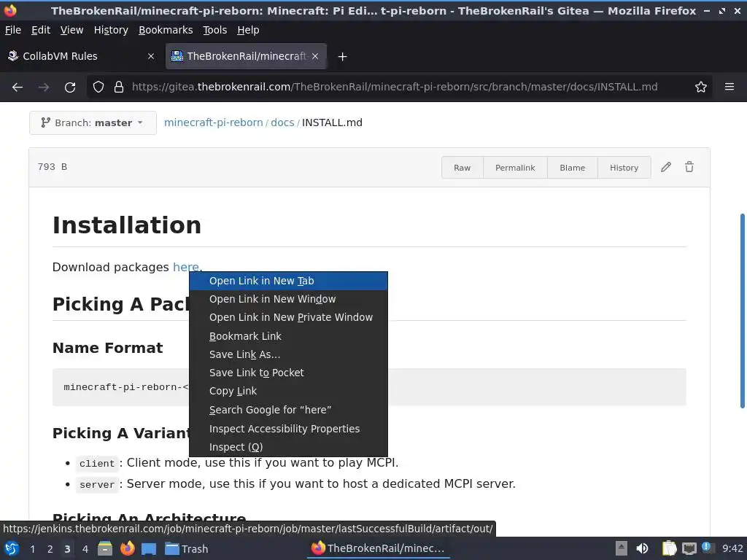
Task: Choose Search Google for "here"
Action: point(288,410)
